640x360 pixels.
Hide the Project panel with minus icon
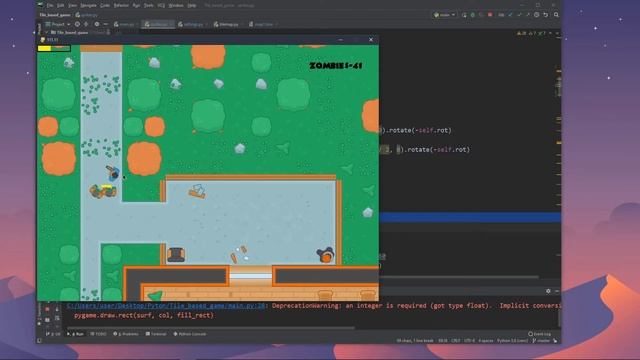[x=106, y=24]
